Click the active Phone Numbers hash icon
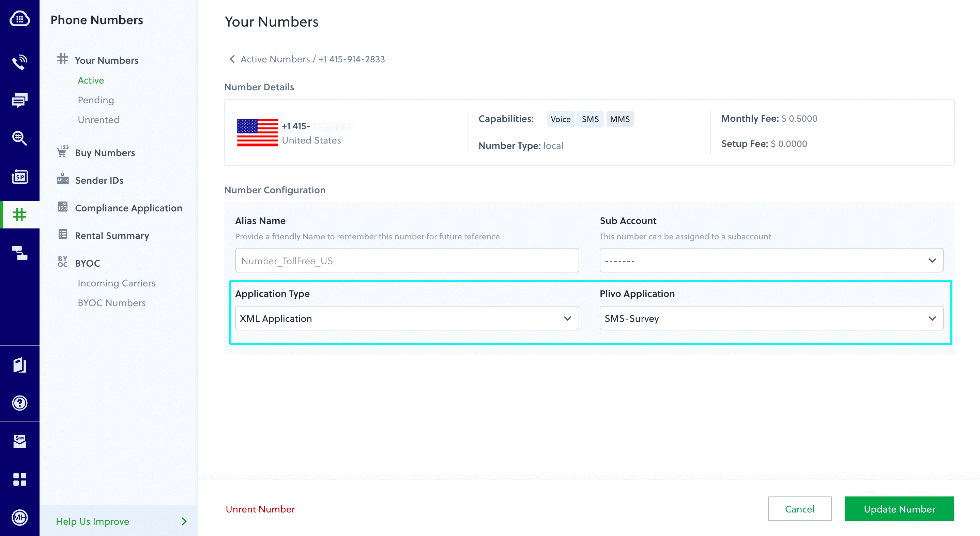Image resolution: width=980 pixels, height=536 pixels. click(20, 214)
